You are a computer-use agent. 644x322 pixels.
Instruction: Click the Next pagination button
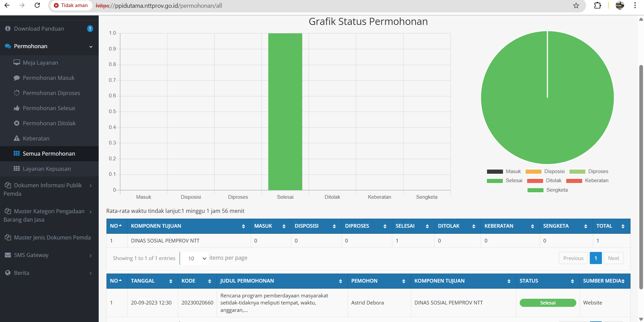point(613,258)
